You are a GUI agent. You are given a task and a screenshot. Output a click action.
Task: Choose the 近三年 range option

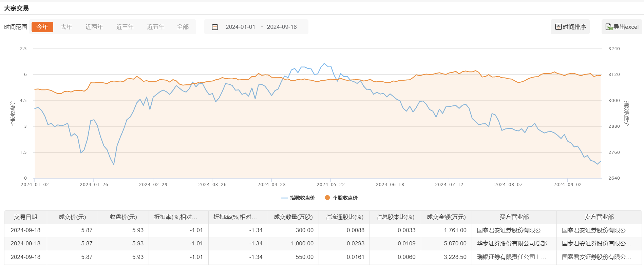click(125, 27)
